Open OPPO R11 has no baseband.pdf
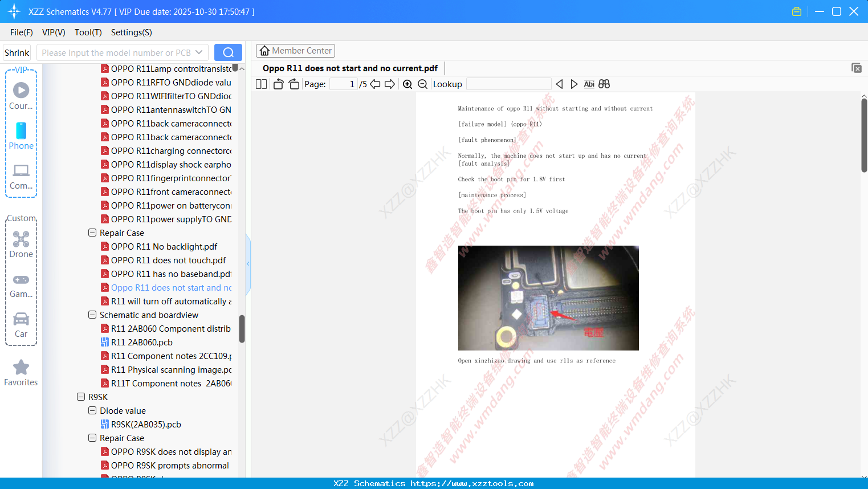 171,274
